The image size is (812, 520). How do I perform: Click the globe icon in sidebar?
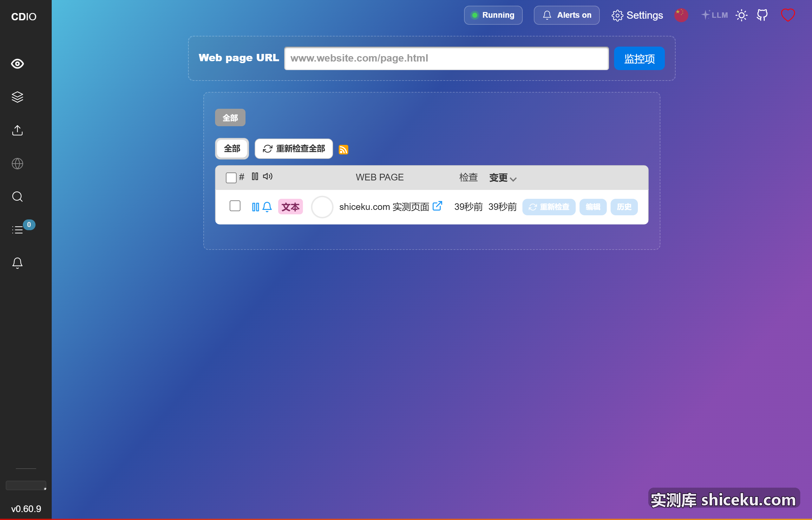pos(17,164)
